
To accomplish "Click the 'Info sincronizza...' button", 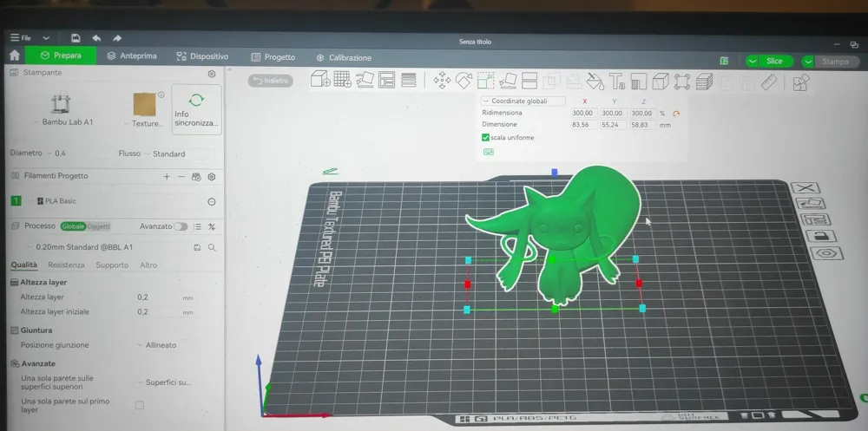I will click(x=196, y=109).
